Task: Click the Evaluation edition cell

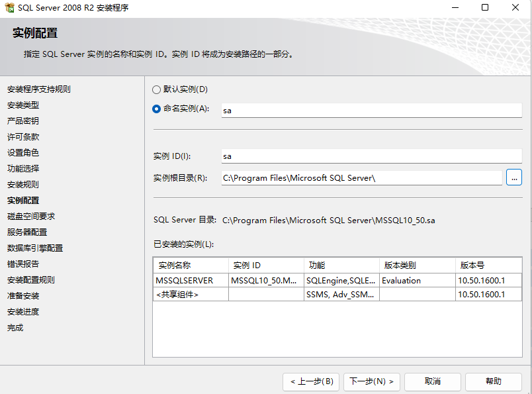Action: click(x=418, y=281)
